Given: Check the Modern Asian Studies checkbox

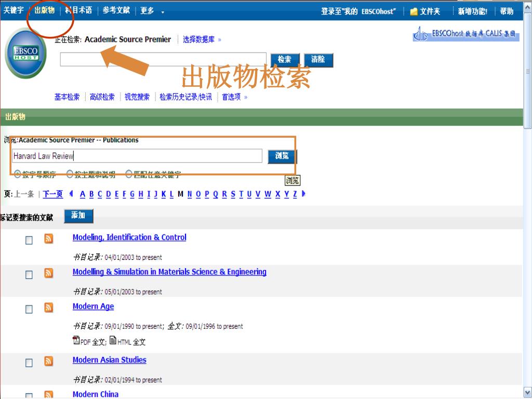Looking at the screenshot, I should click(29, 363).
